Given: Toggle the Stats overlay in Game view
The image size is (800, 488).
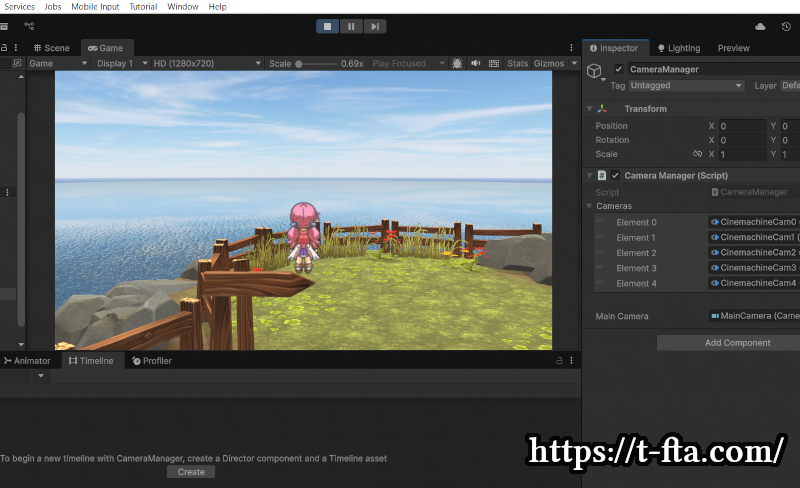Looking at the screenshot, I should 517,63.
